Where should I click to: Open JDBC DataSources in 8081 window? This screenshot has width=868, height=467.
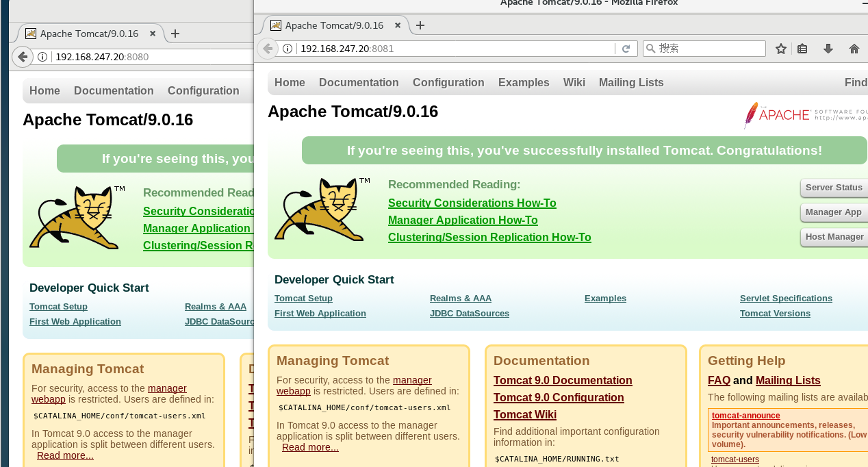pos(470,313)
